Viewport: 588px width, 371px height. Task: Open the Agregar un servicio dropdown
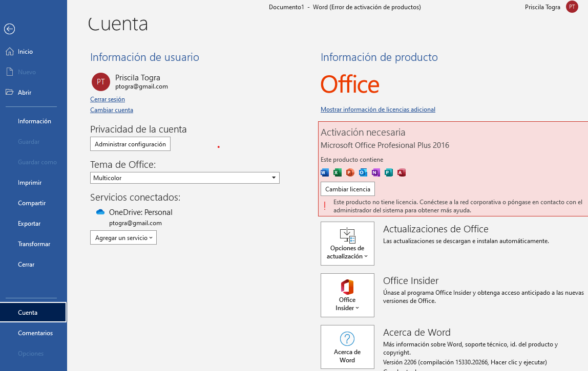123,237
